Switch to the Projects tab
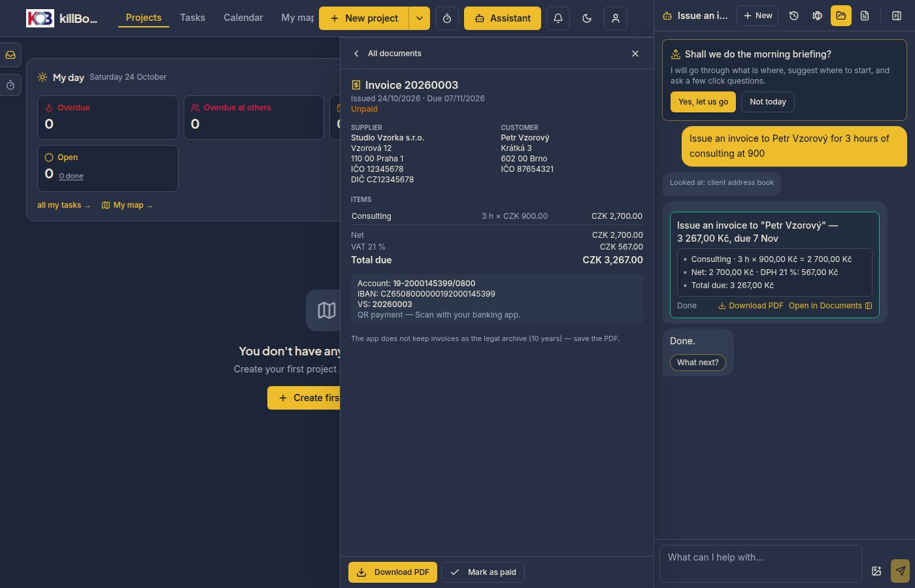Screen dimensions: 915x588 [144, 18]
